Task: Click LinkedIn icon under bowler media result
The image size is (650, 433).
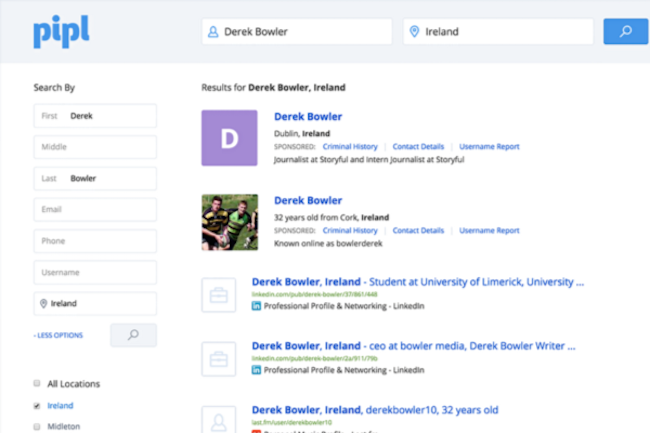Action: coord(256,370)
